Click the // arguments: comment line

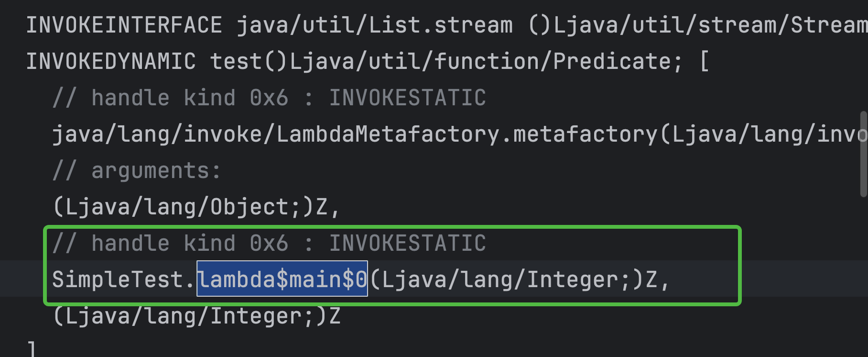pyautogui.click(x=137, y=171)
